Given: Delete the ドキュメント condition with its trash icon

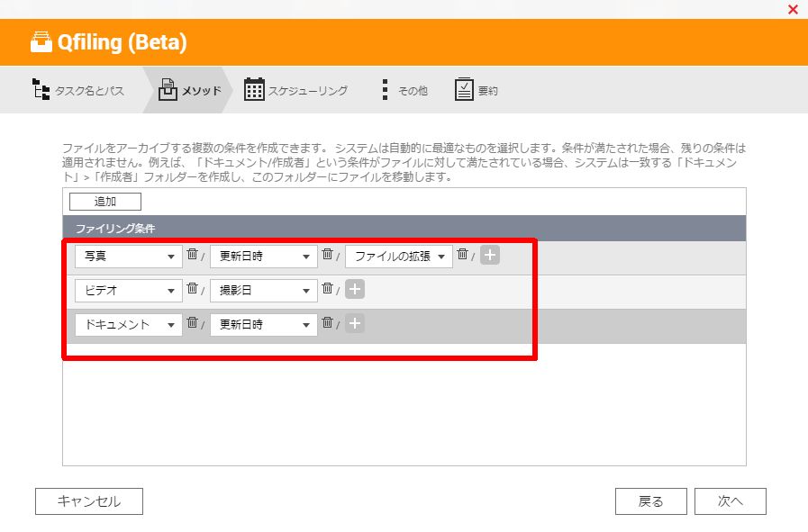Looking at the screenshot, I should pyautogui.click(x=192, y=322).
